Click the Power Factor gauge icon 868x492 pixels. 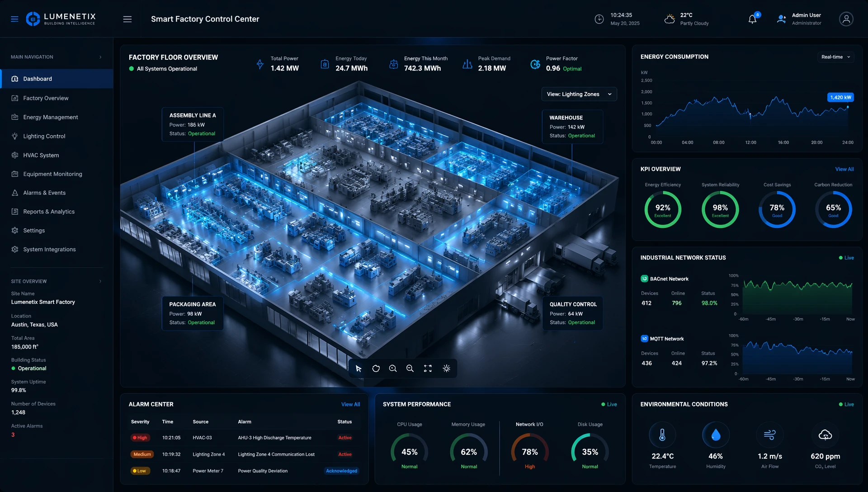coord(535,64)
